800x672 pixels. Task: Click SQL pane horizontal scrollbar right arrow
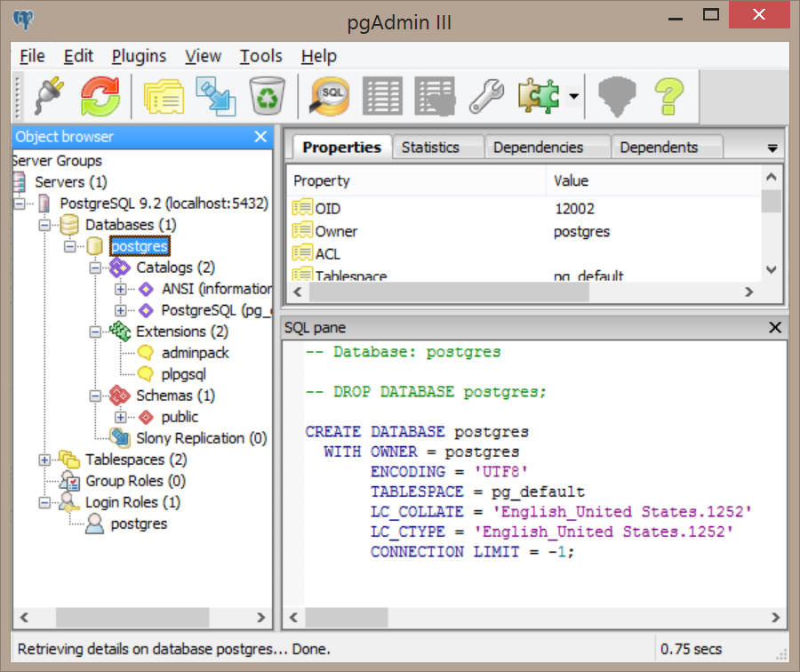[775, 618]
